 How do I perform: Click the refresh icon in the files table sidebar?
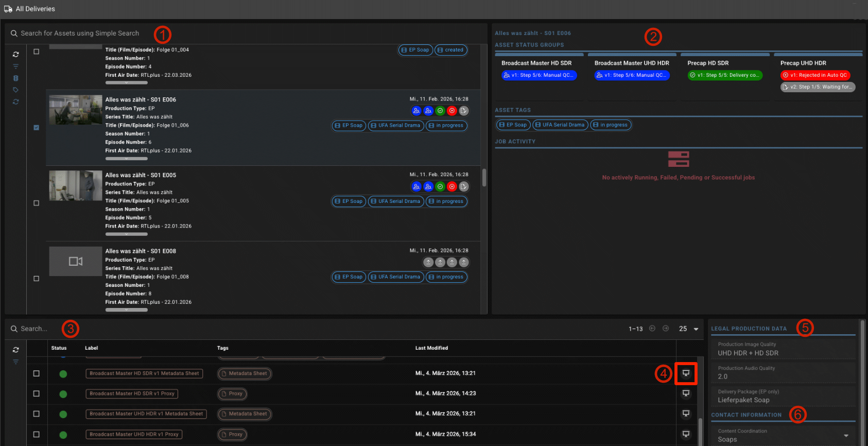pos(16,350)
